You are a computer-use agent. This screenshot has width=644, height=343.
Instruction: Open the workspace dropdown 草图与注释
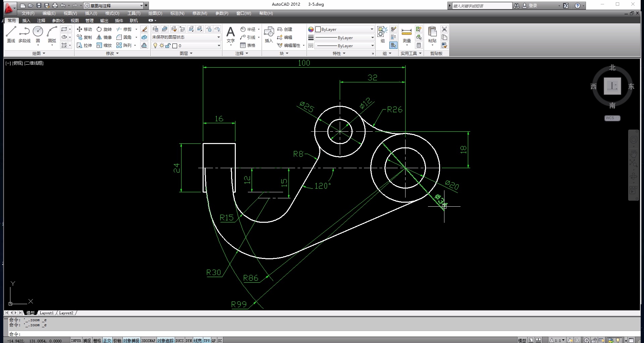pyautogui.click(x=113, y=6)
